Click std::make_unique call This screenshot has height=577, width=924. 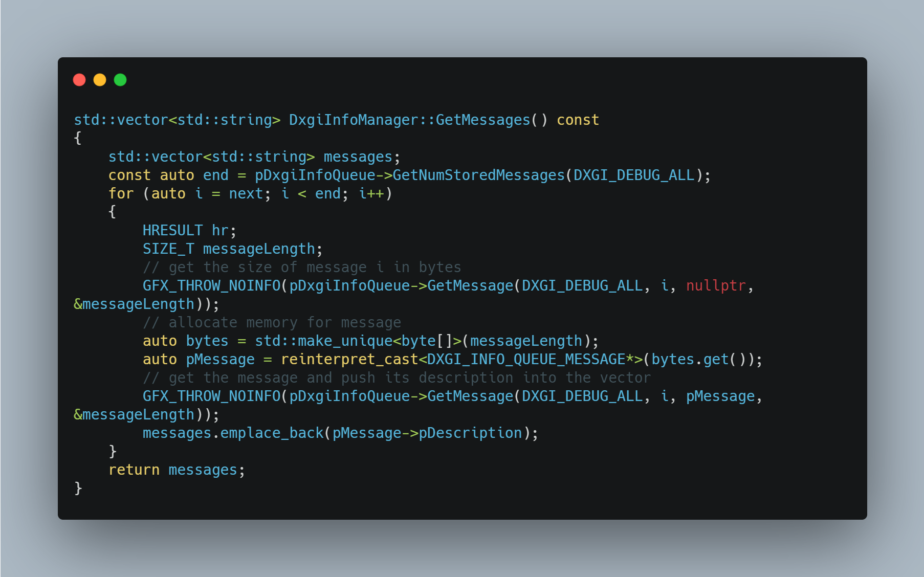[x=323, y=341]
